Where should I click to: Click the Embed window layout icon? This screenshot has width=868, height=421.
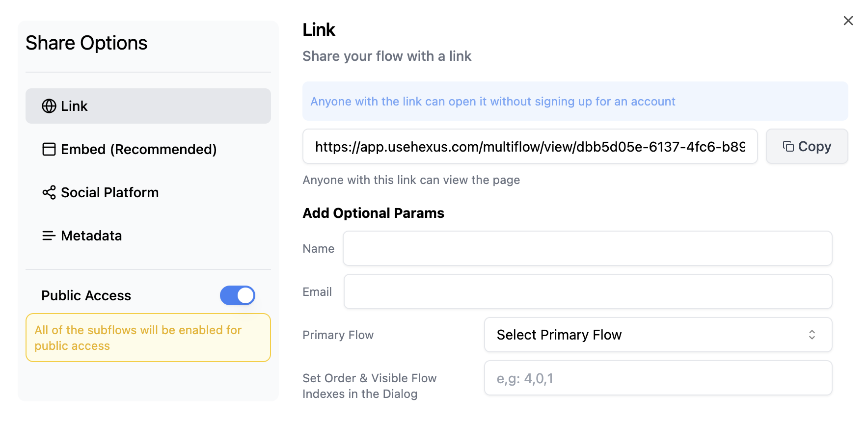coord(49,149)
